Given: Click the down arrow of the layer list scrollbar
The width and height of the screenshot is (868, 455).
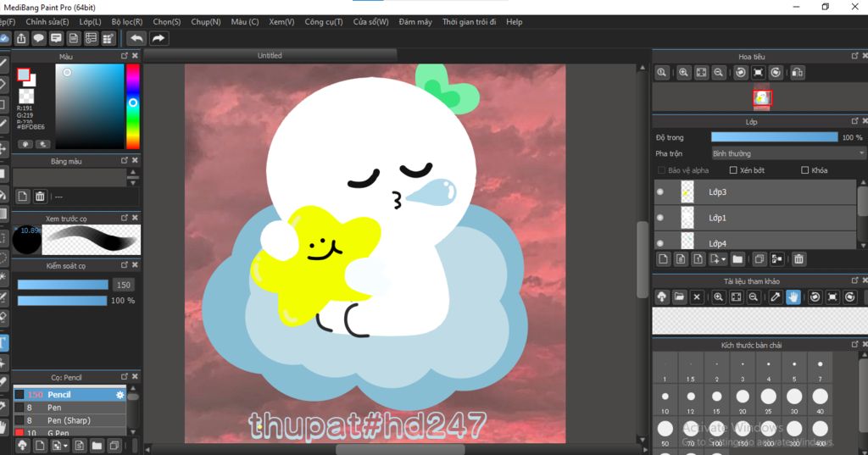Looking at the screenshot, I should point(862,245).
